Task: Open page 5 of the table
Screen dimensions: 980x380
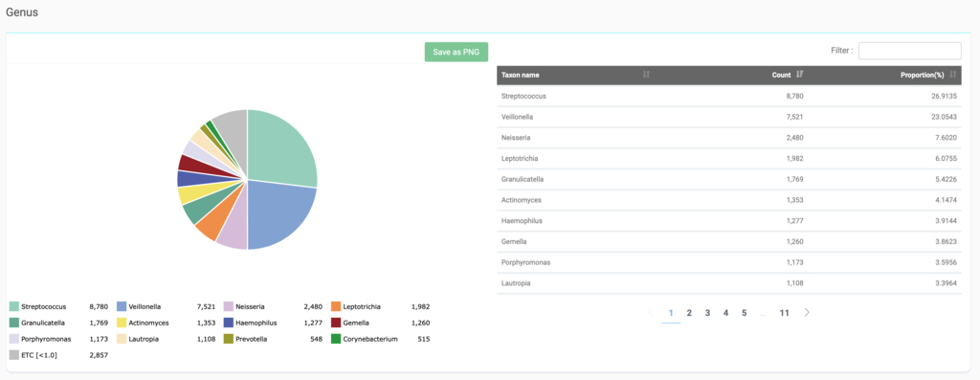Action: click(x=745, y=313)
